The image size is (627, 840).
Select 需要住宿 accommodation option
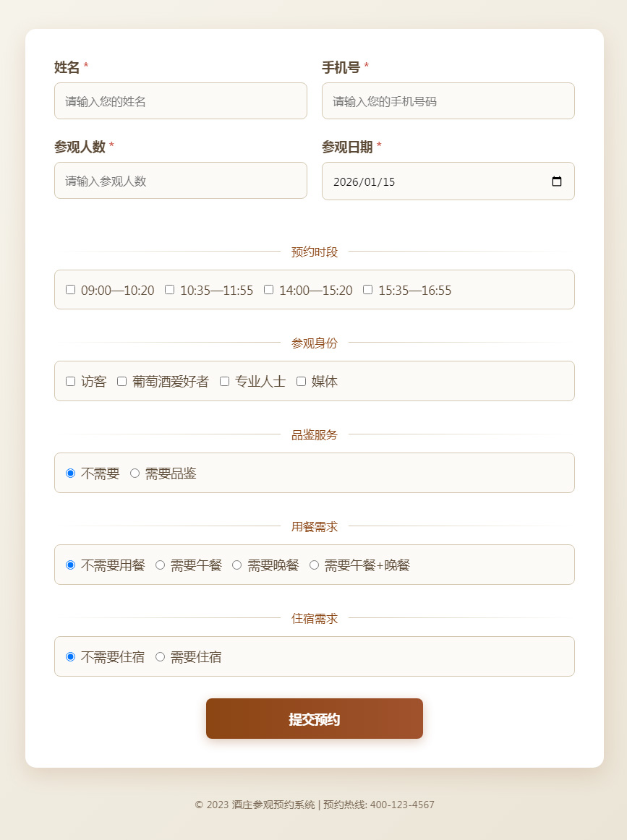pyautogui.click(x=160, y=656)
